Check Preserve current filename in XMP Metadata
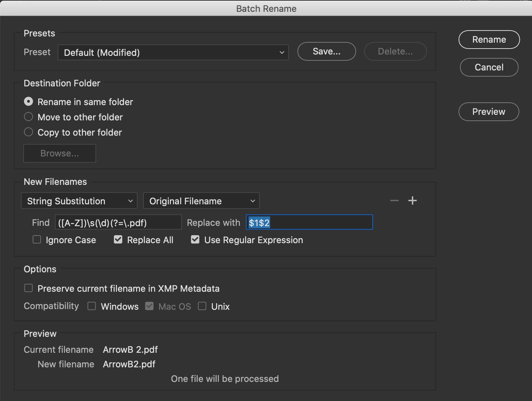The image size is (532, 401). [x=28, y=288]
